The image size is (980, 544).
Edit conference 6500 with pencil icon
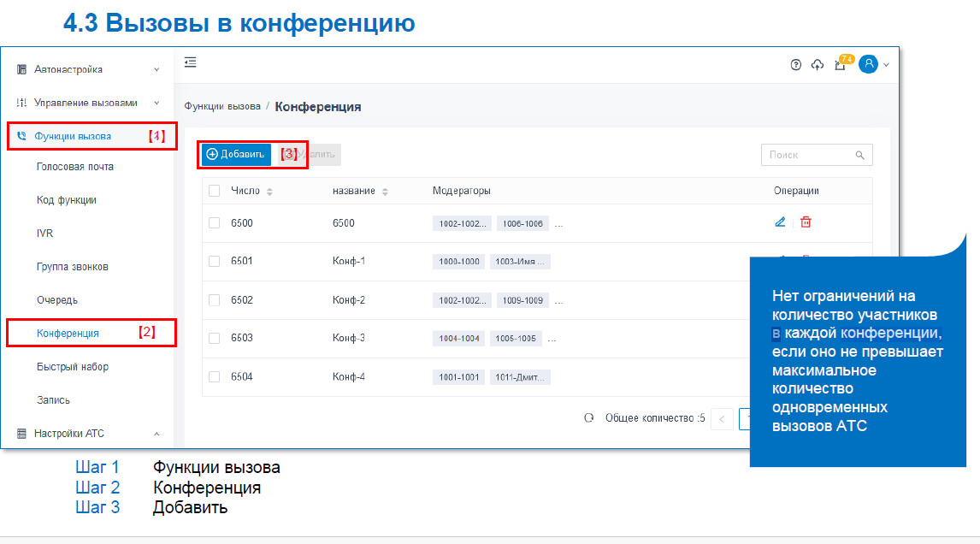[x=780, y=222]
